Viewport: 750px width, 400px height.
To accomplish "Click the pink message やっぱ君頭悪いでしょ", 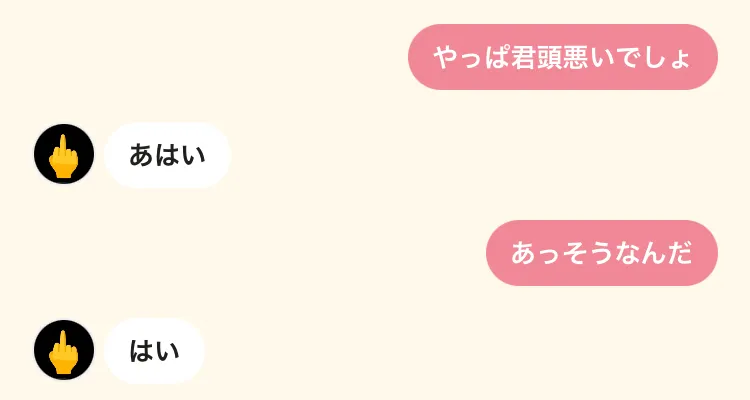I will [563, 57].
